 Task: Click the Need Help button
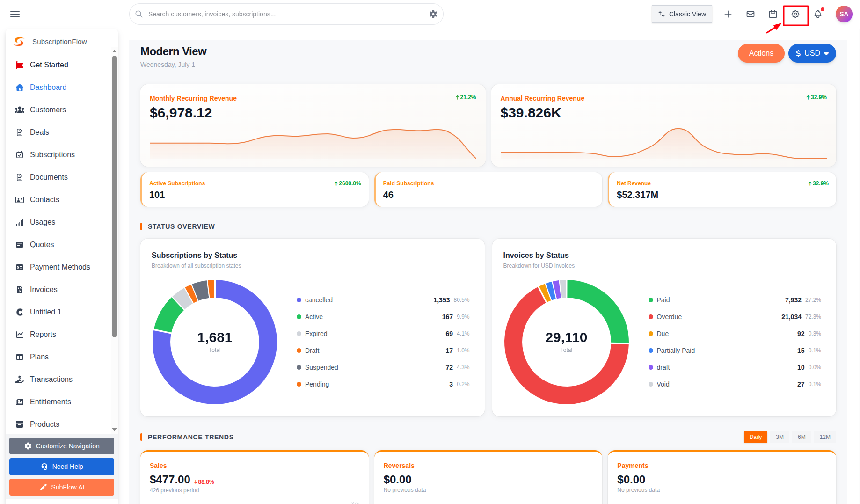(62, 467)
